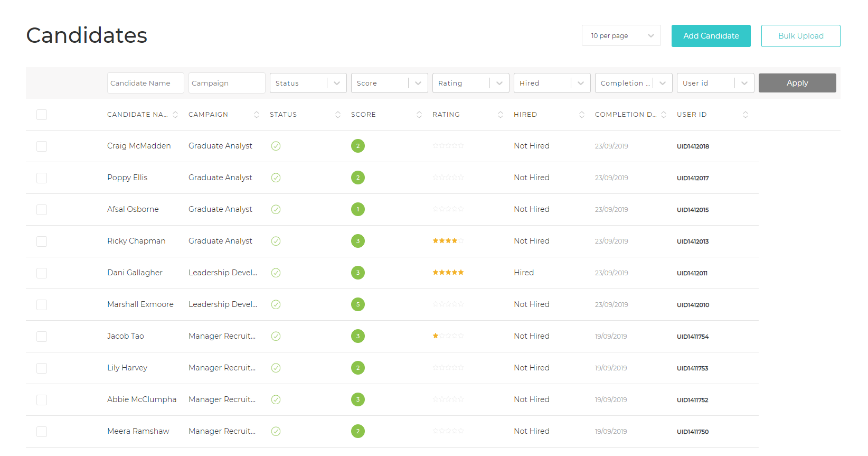Check the box beside Meera Ramshaw
868x456 pixels.
[42, 432]
